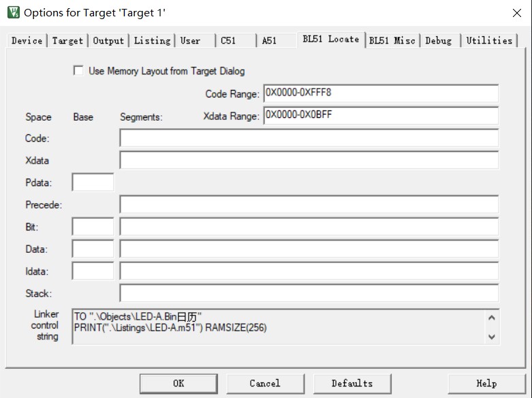This screenshot has width=532, height=398.
Task: Click the OK button
Action: click(178, 383)
